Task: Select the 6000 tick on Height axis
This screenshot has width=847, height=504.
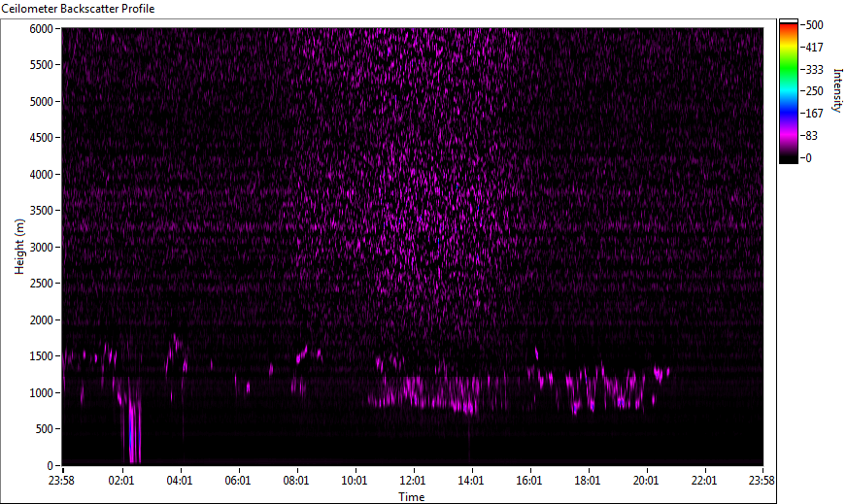Action: coord(42,28)
